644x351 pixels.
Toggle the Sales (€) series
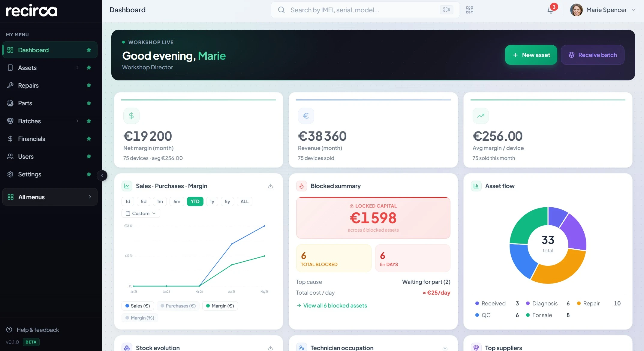click(138, 306)
